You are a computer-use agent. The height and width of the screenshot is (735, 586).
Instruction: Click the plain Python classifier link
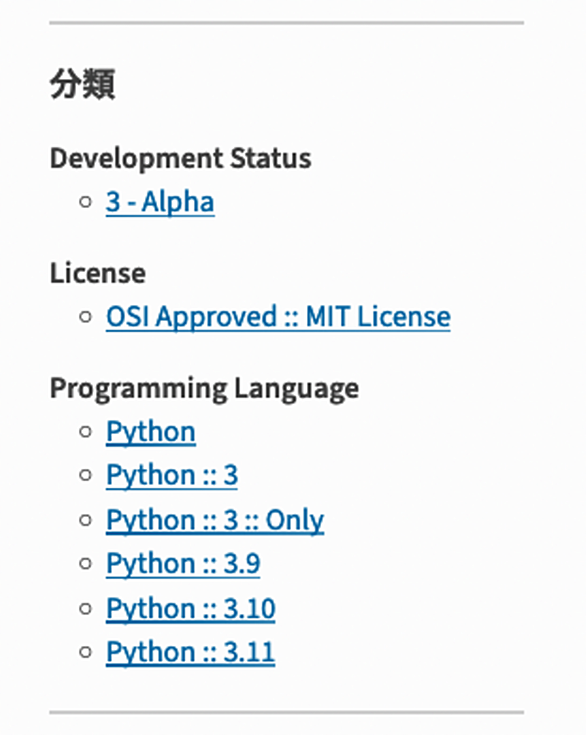[151, 431]
